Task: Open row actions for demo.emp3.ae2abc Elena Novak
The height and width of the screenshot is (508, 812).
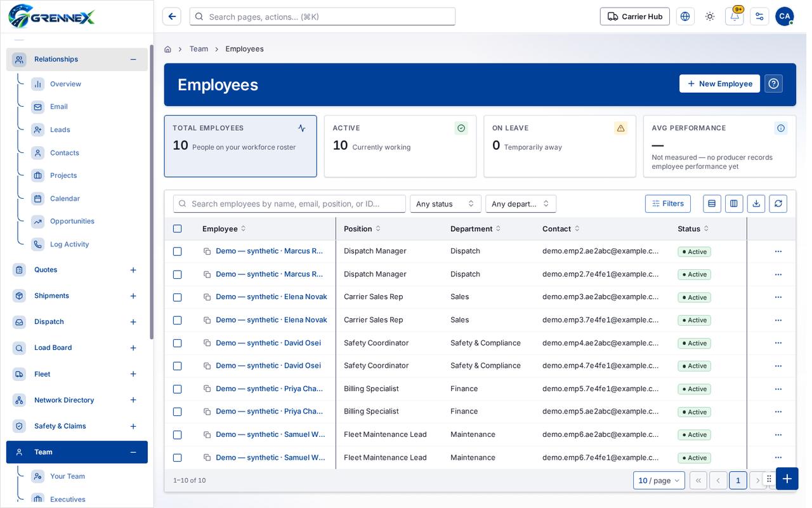Action: click(778, 297)
